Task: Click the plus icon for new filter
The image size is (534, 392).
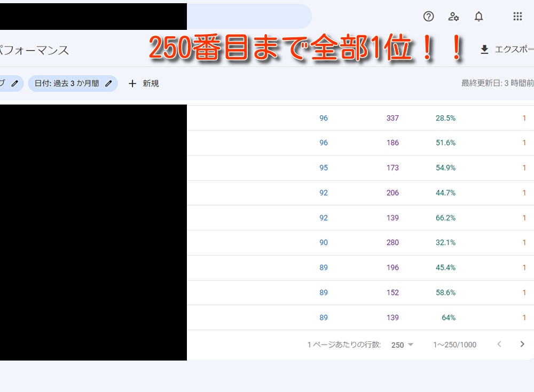Action: click(x=132, y=83)
